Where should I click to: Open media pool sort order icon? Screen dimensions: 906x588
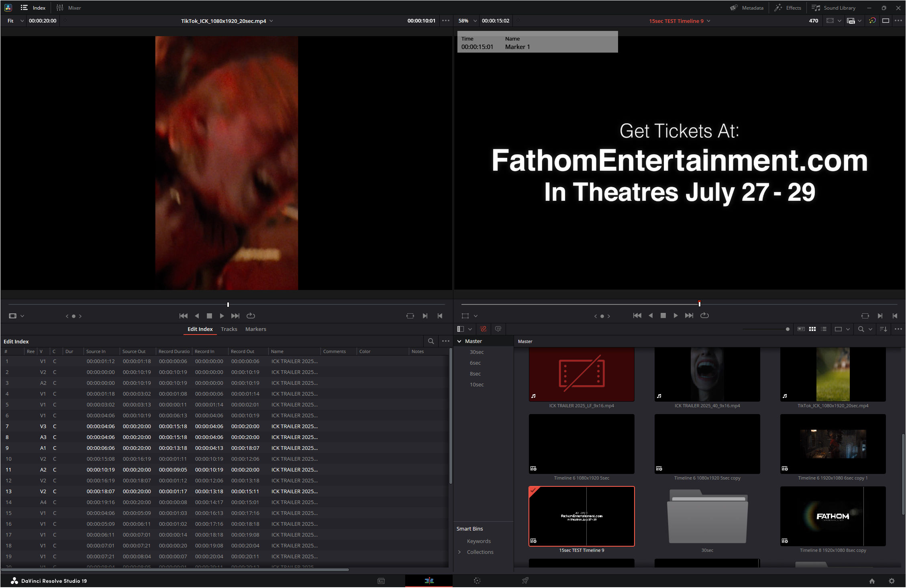(x=884, y=329)
